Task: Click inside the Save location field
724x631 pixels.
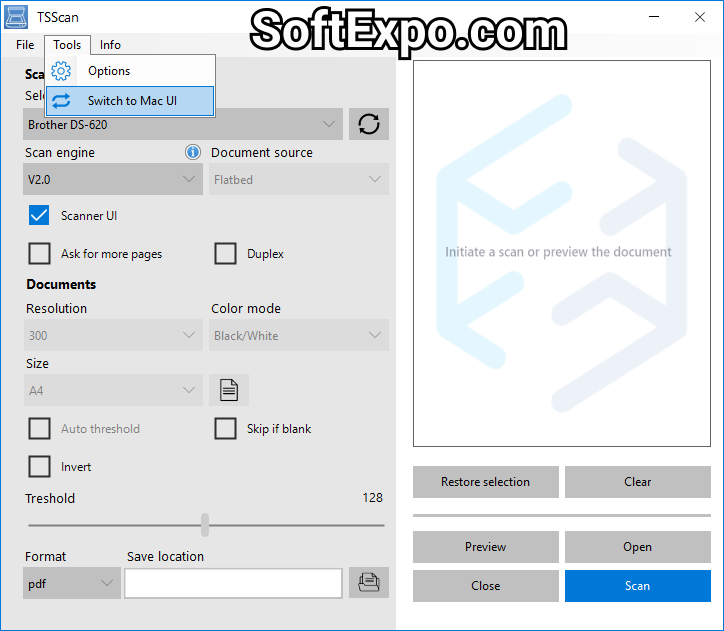Action: (x=233, y=583)
